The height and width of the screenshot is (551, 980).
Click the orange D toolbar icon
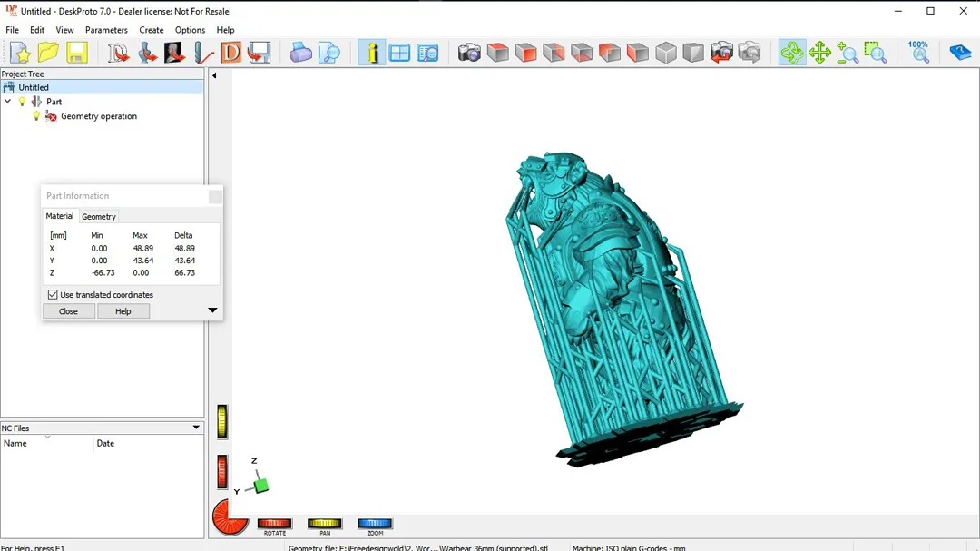(x=230, y=53)
